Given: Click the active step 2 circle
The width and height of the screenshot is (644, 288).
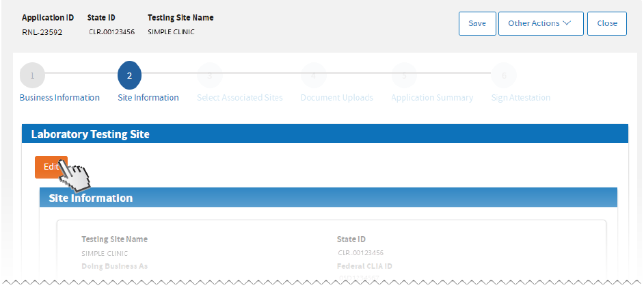Looking at the screenshot, I should click(129, 75).
